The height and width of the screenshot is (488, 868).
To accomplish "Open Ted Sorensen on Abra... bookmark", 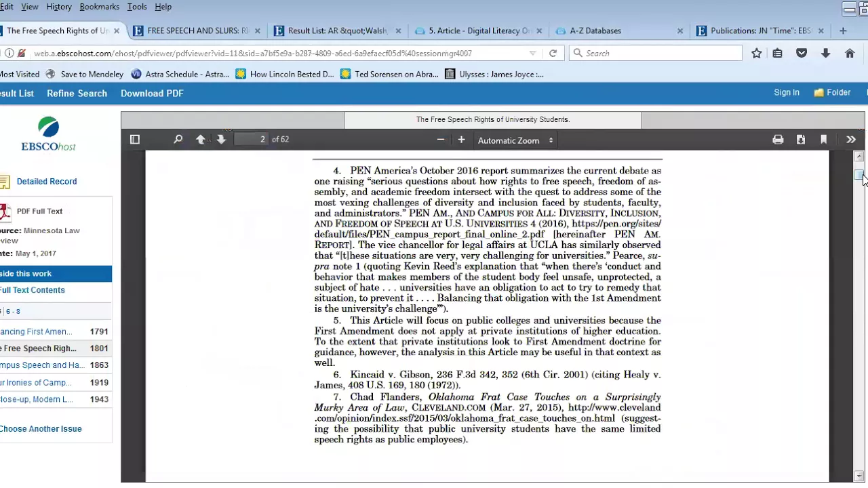I will (x=390, y=75).
